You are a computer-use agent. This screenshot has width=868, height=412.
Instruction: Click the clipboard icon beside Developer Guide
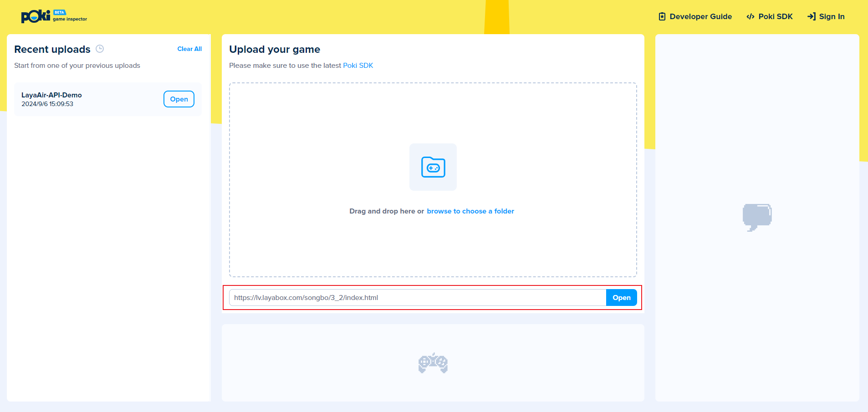pos(662,17)
